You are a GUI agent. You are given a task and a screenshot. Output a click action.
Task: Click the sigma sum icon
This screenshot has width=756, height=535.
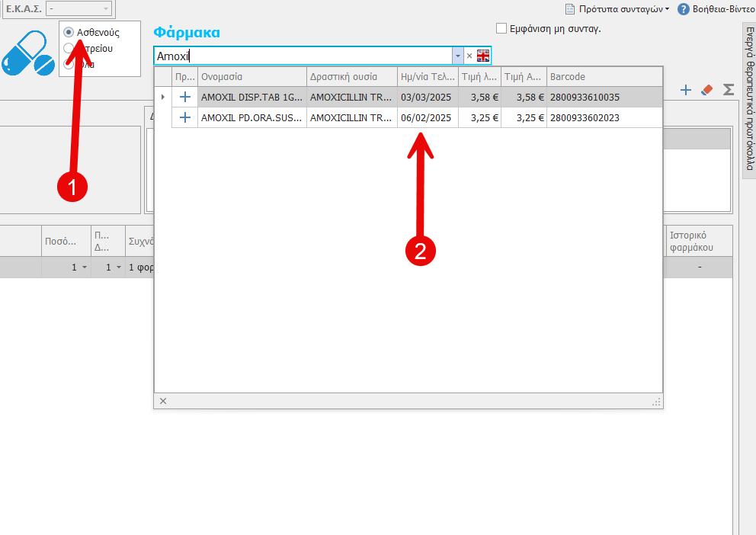point(729,90)
